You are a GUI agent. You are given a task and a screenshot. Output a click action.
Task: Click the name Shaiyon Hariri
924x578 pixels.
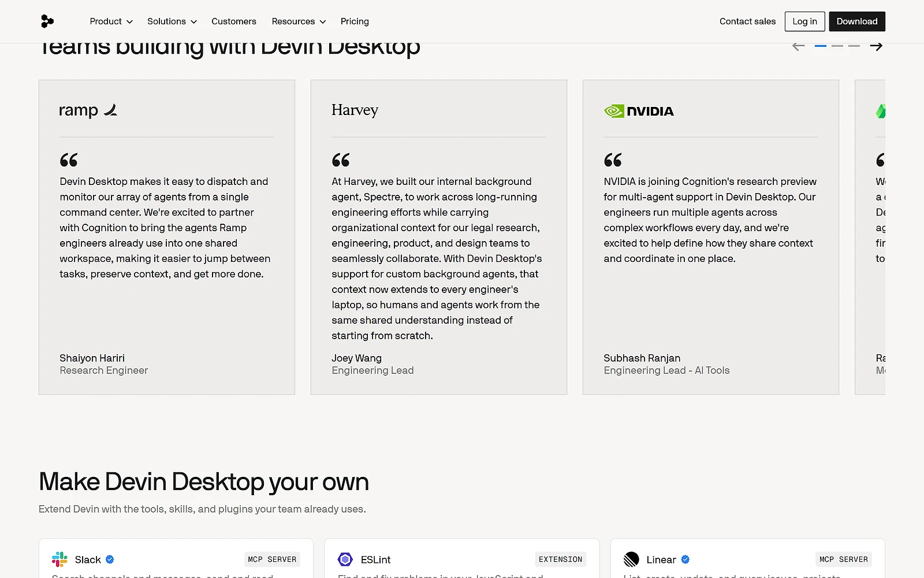point(92,358)
